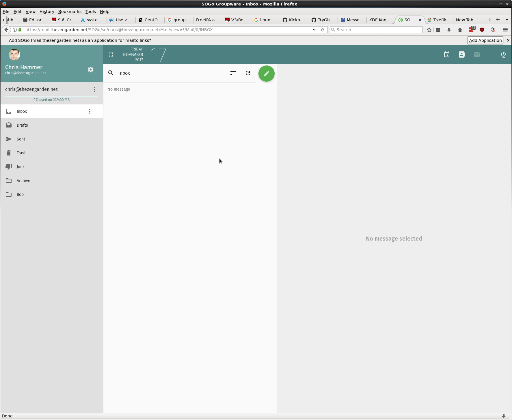512x420 pixels.
Task: Click the green compose message pencil button
Action: click(x=266, y=74)
